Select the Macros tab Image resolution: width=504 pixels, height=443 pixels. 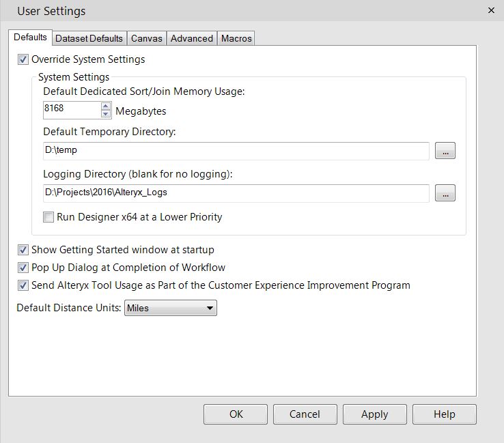tap(237, 38)
